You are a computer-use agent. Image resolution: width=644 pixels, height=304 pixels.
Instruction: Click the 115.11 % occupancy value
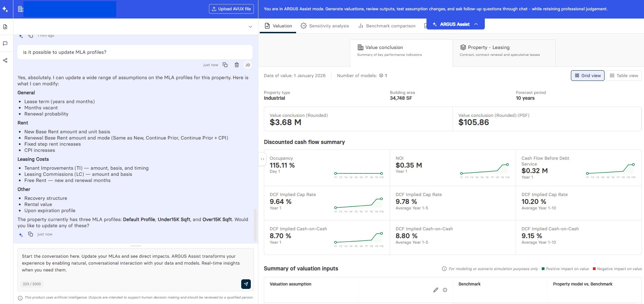(282, 165)
